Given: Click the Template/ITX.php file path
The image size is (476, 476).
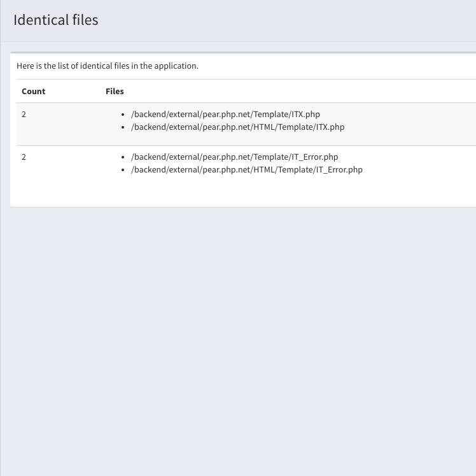Looking at the screenshot, I should click(x=225, y=115).
